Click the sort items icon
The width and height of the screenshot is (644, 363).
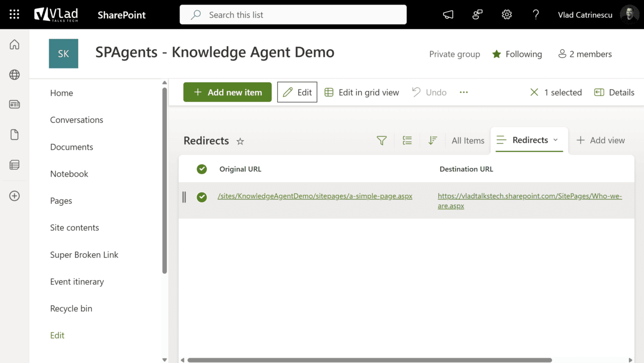coord(433,140)
